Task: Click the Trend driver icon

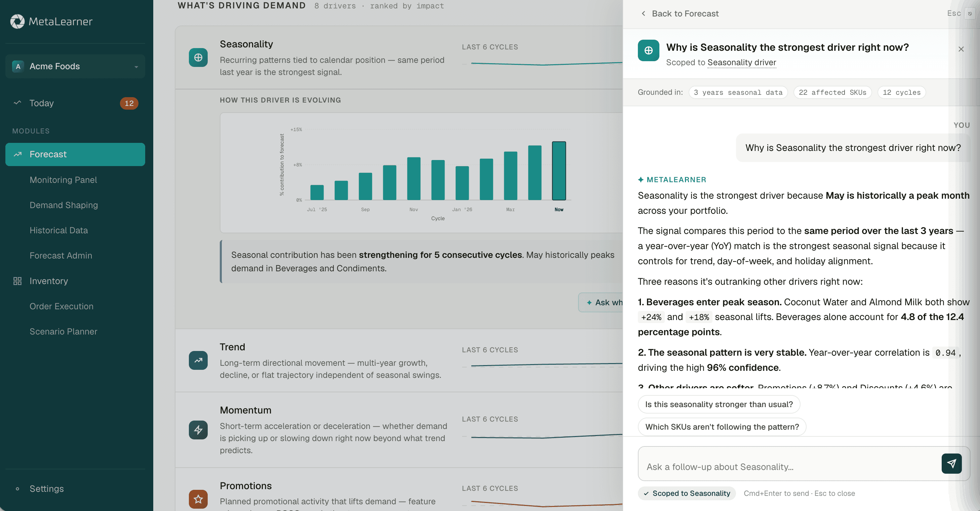Action: pyautogui.click(x=198, y=360)
